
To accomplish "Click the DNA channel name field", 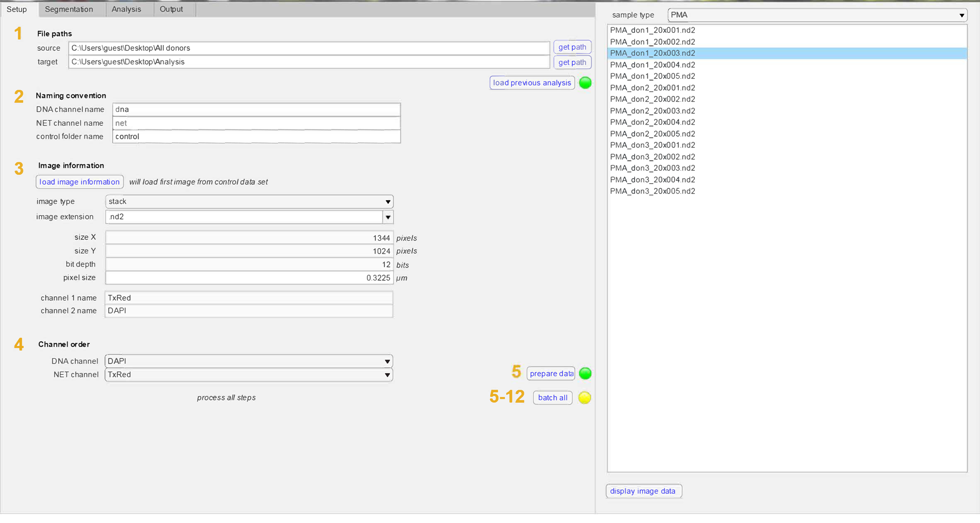I will coord(256,109).
